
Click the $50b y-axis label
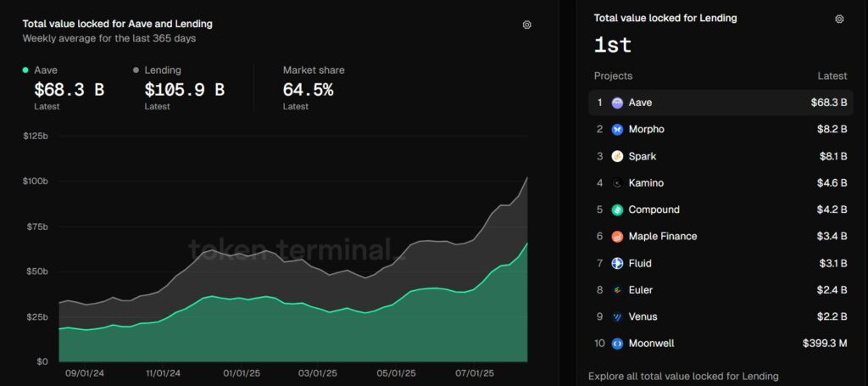pos(37,271)
